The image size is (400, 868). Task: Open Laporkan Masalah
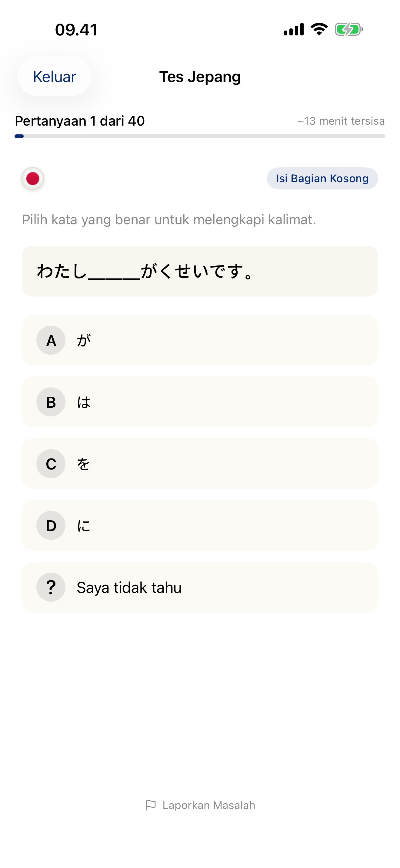coord(208,805)
